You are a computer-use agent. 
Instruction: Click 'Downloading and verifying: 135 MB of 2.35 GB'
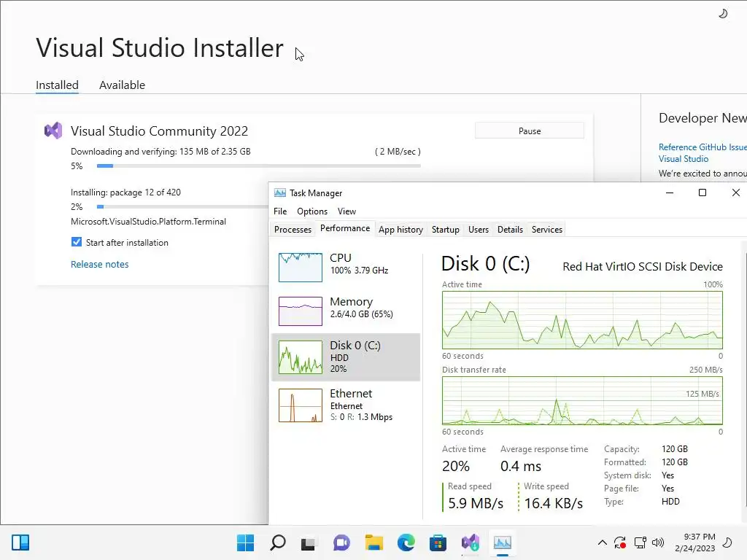160,152
